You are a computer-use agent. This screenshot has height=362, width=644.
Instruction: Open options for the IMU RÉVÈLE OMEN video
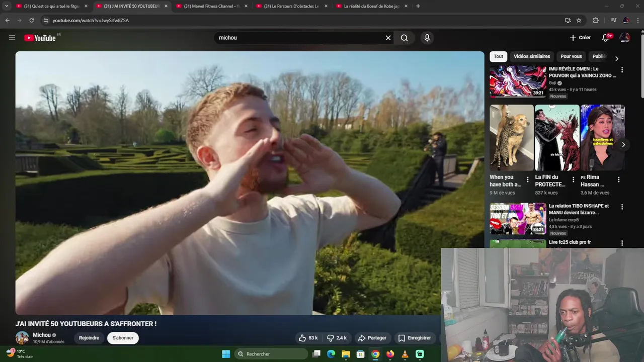622,70
